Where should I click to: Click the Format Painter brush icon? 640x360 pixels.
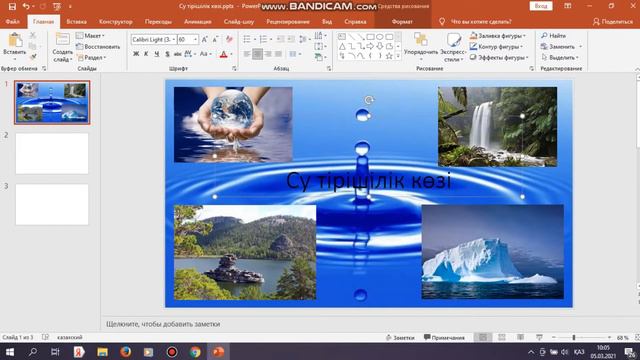[x=33, y=57]
